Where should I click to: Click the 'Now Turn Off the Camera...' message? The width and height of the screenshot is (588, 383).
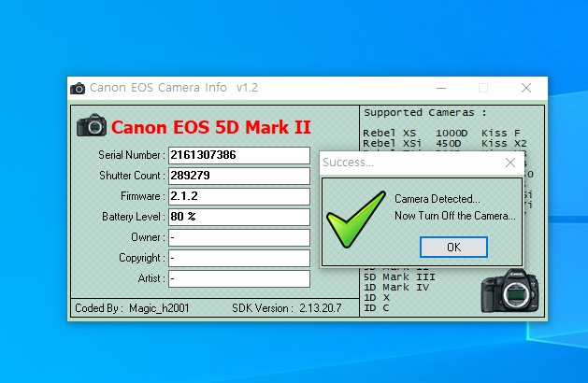click(x=455, y=216)
